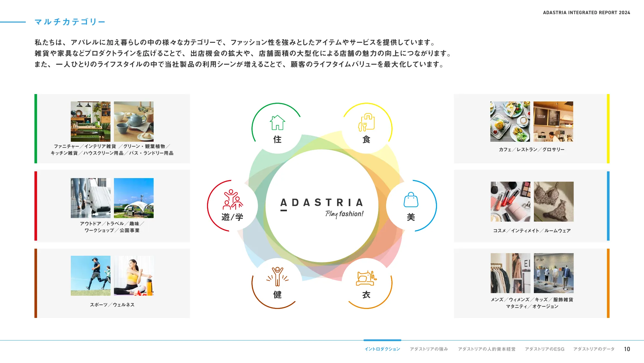644x363 pixels.
Task: Click the clothing rack coats photo
Action: [510, 273]
